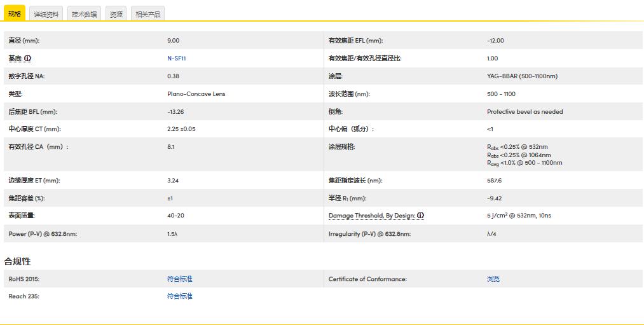Open the 规格 tab
The width and height of the screenshot is (644, 325).
point(15,13)
